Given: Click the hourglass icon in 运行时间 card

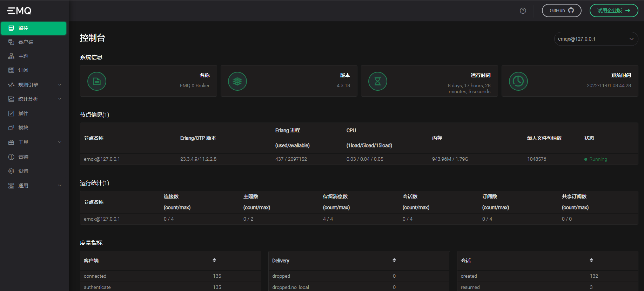Looking at the screenshot, I should click(x=378, y=81).
